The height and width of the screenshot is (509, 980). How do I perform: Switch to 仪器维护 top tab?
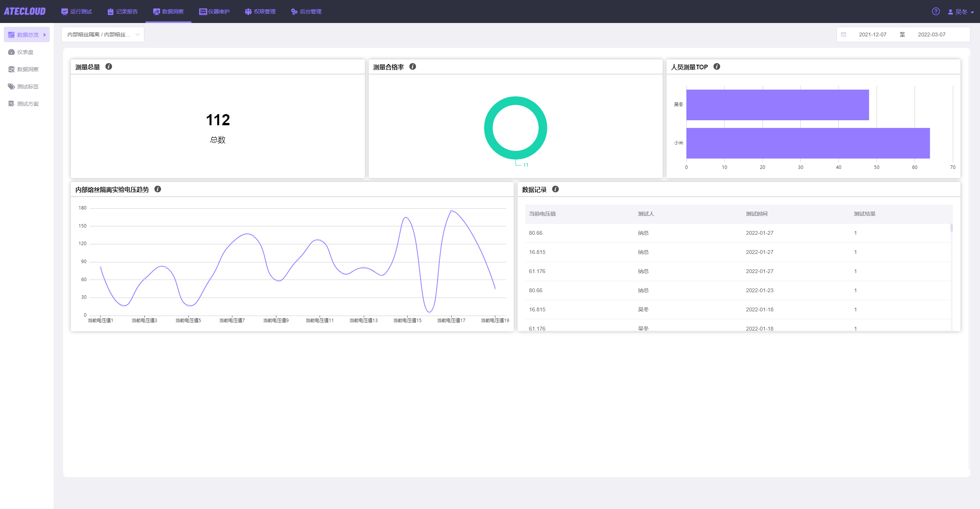point(214,11)
